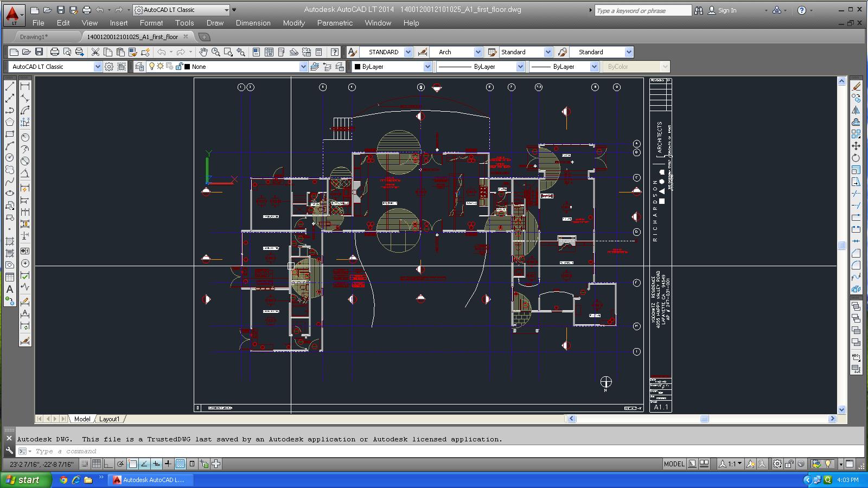This screenshot has width=868, height=488.
Task: Switch to the Drawing1 document tab
Action: click(34, 37)
